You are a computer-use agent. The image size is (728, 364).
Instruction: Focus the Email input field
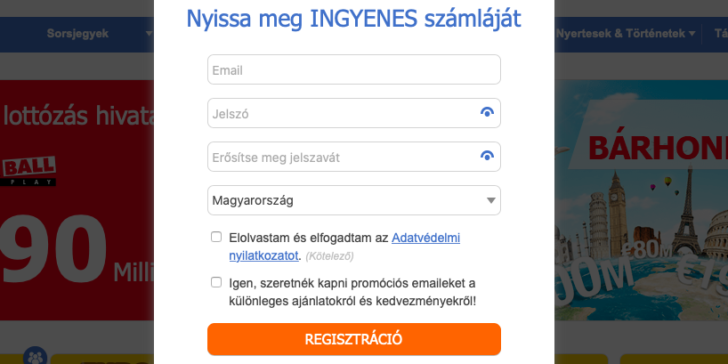coord(354,70)
